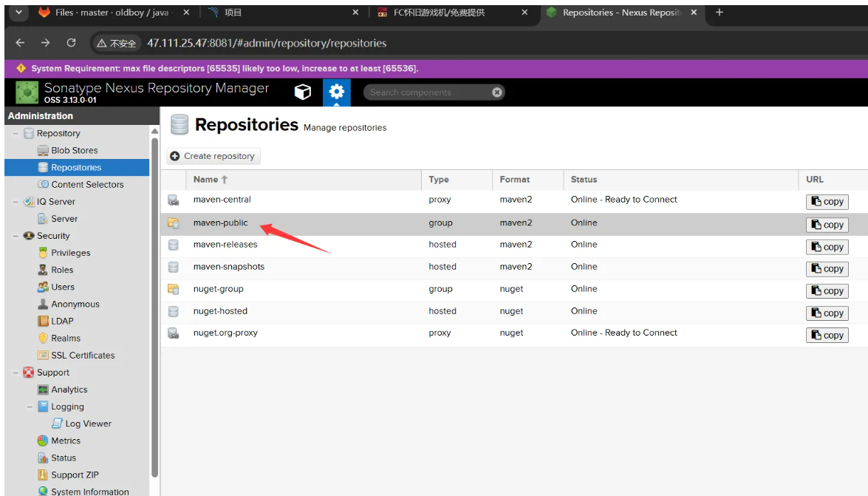Screen dimensions: 868x496
Task: Sort by the Status column header
Action: (681, 180)
